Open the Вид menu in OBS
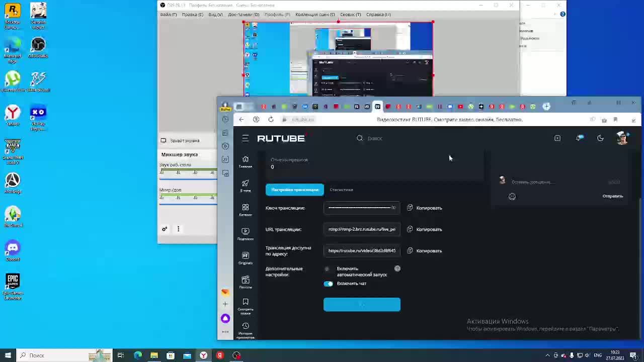Viewport: 644px width, 362px height. [215, 15]
